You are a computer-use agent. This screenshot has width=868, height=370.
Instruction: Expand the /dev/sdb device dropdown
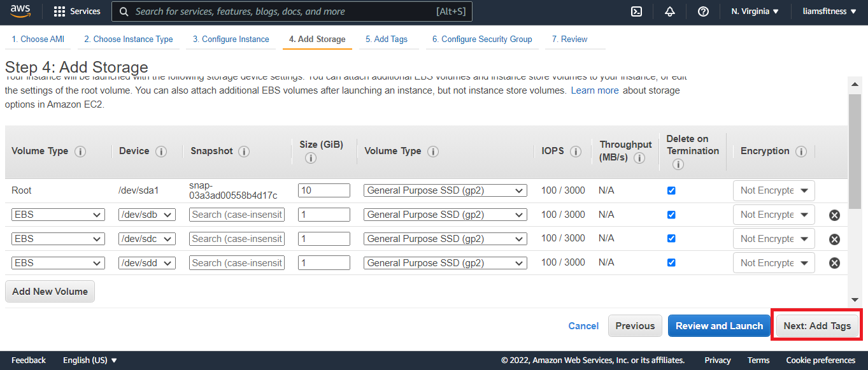pos(147,215)
